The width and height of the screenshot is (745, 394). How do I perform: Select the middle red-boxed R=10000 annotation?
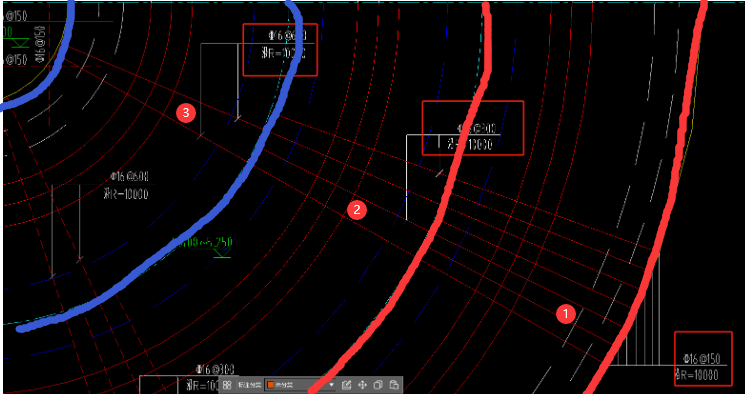473,128
